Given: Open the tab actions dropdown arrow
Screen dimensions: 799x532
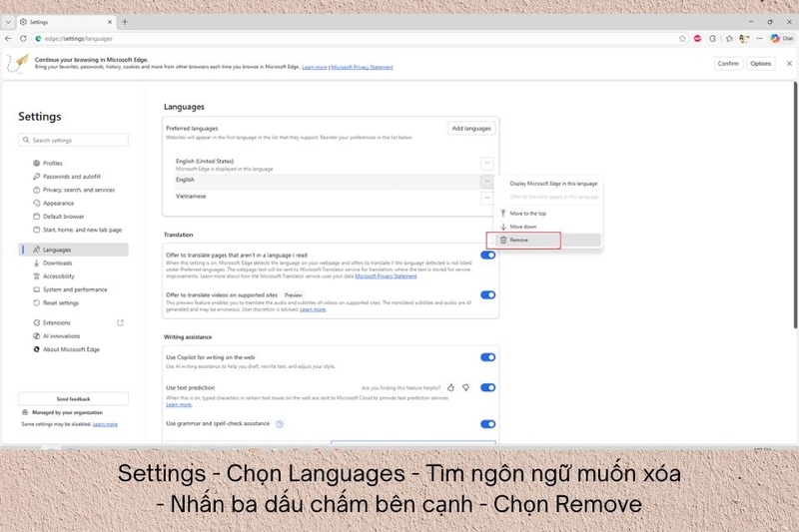Looking at the screenshot, I should 8,22.
